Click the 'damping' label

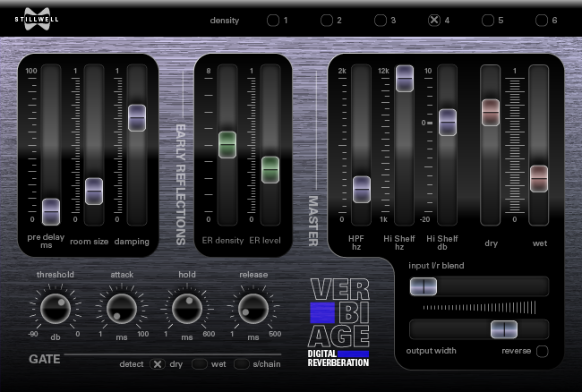132,242
